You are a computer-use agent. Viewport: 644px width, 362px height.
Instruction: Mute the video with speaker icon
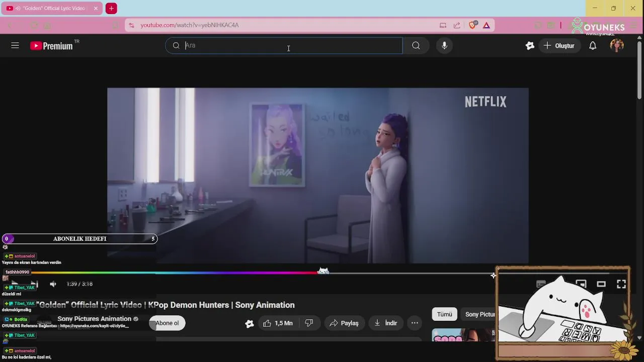(53, 284)
